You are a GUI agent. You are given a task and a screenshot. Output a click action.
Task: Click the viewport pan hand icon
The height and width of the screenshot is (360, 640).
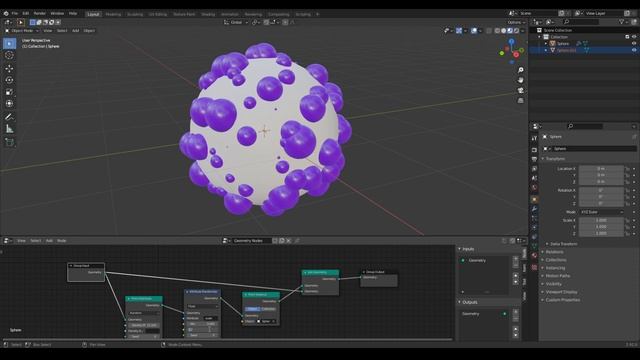coord(520,80)
